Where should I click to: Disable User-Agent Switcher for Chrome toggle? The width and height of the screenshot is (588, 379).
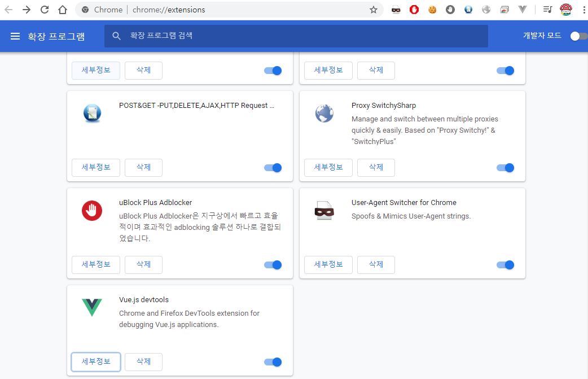pos(505,265)
